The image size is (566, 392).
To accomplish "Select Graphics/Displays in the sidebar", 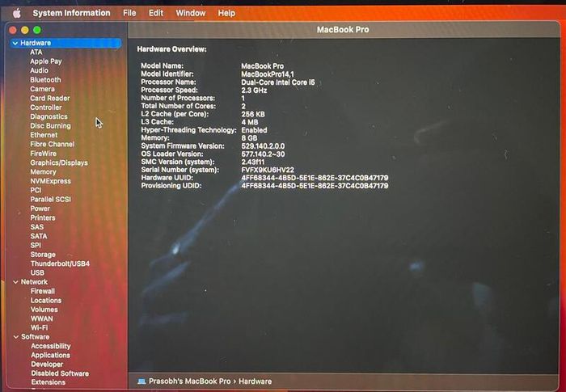I will [59, 162].
